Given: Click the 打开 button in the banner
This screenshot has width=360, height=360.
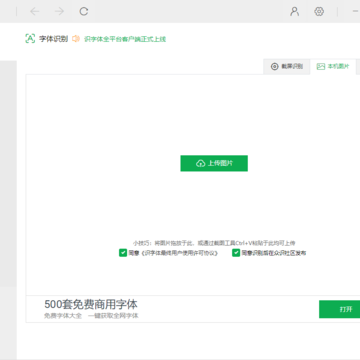Looking at the screenshot, I should point(339,309).
